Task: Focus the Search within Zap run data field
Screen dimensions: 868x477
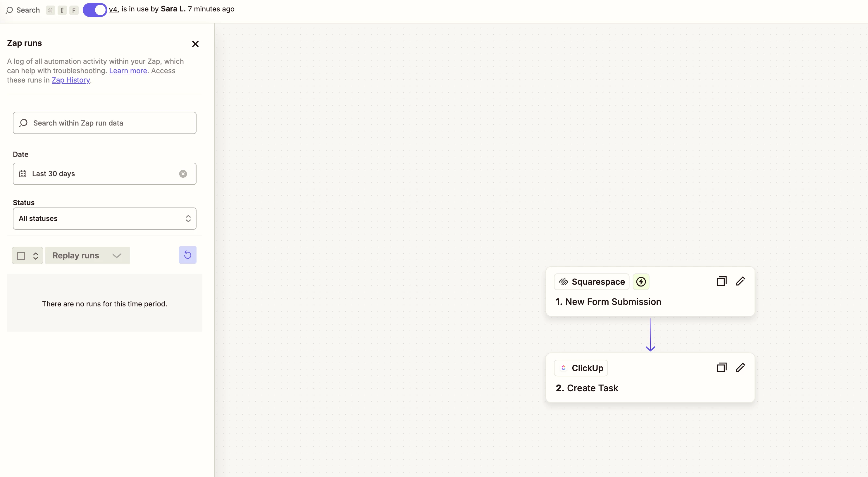Action: [104, 123]
